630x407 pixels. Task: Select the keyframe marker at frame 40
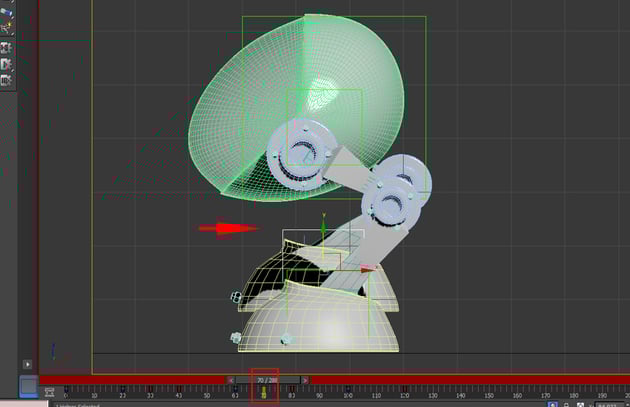tap(179, 389)
